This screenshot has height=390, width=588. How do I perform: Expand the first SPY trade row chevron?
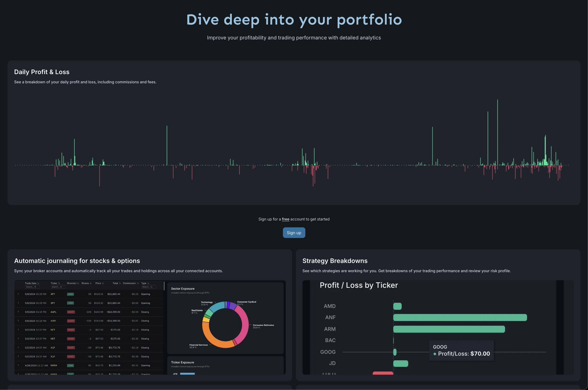tap(18, 294)
